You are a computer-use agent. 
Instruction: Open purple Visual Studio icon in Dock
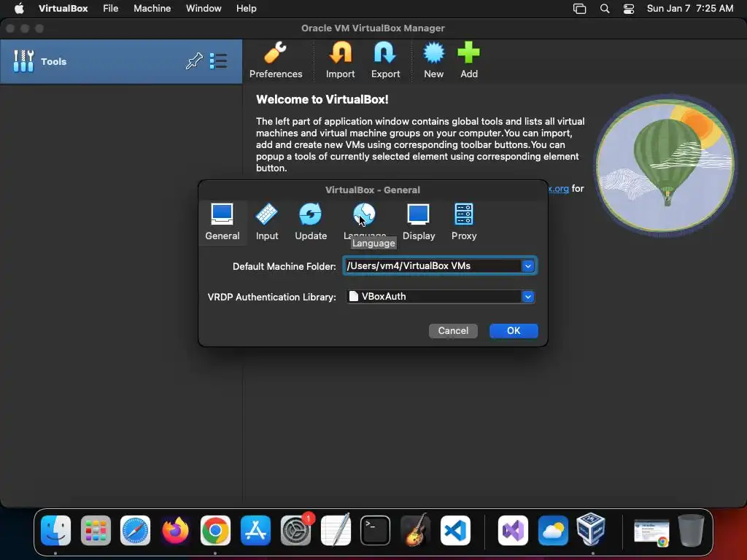pyautogui.click(x=513, y=530)
